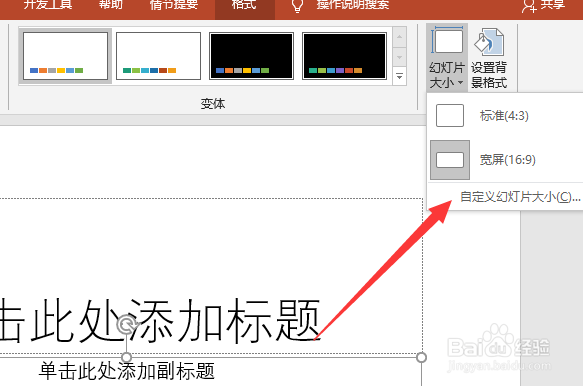The width and height of the screenshot is (583, 386).
Task: Click the top-middle handle of subtitle box
Action: click(127, 357)
